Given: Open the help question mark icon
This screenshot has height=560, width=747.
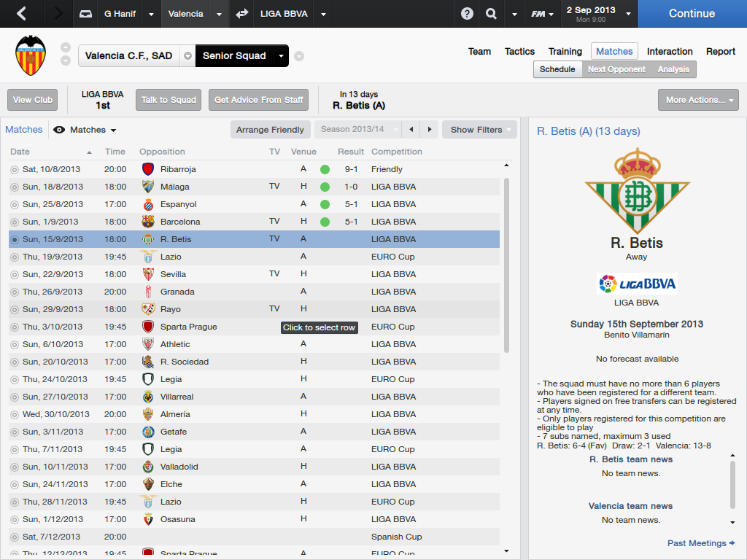Looking at the screenshot, I should pyautogui.click(x=467, y=13).
